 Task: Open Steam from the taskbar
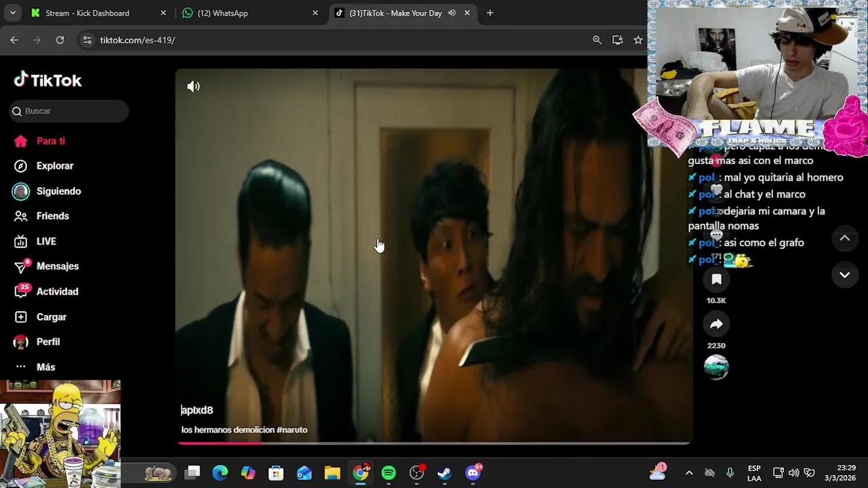tap(445, 473)
